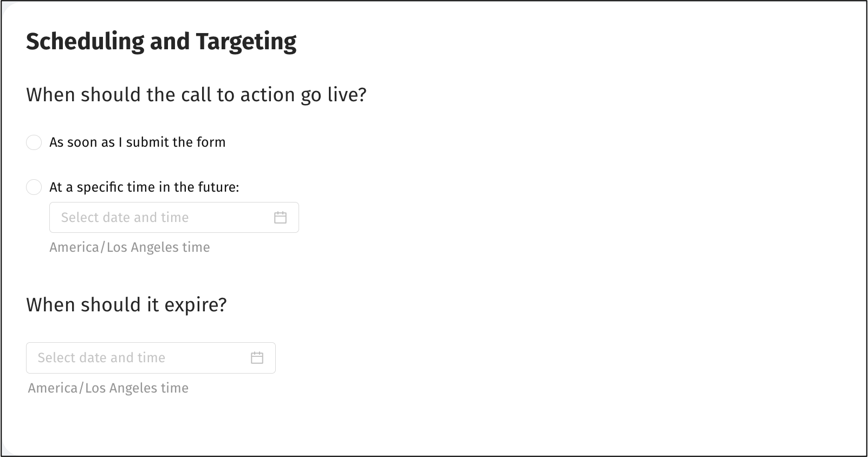The image size is (868, 457).
Task: Click placeholder text in go-live date picker
Action: 125,218
